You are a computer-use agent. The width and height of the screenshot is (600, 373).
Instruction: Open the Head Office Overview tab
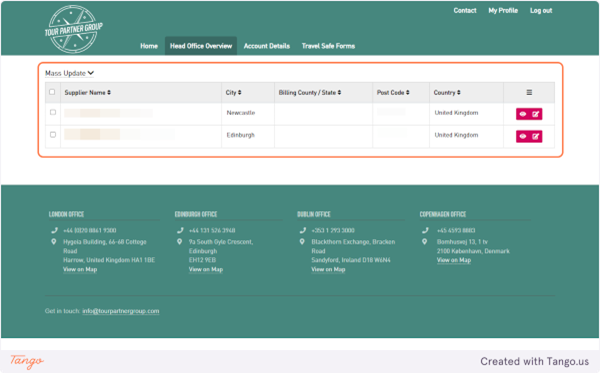pyautogui.click(x=201, y=46)
